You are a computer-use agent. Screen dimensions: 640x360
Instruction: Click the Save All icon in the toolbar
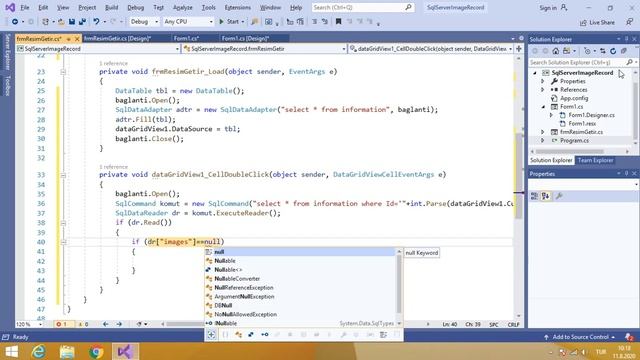pos(82,22)
